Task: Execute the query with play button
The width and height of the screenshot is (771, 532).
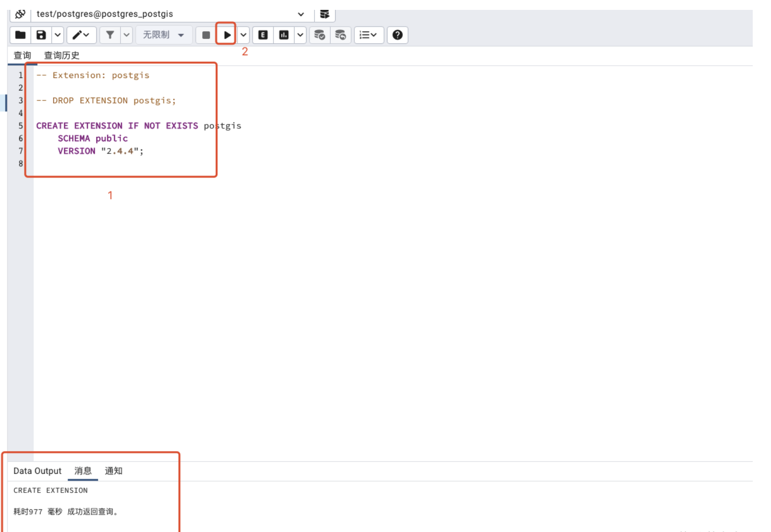Action: pyautogui.click(x=227, y=35)
